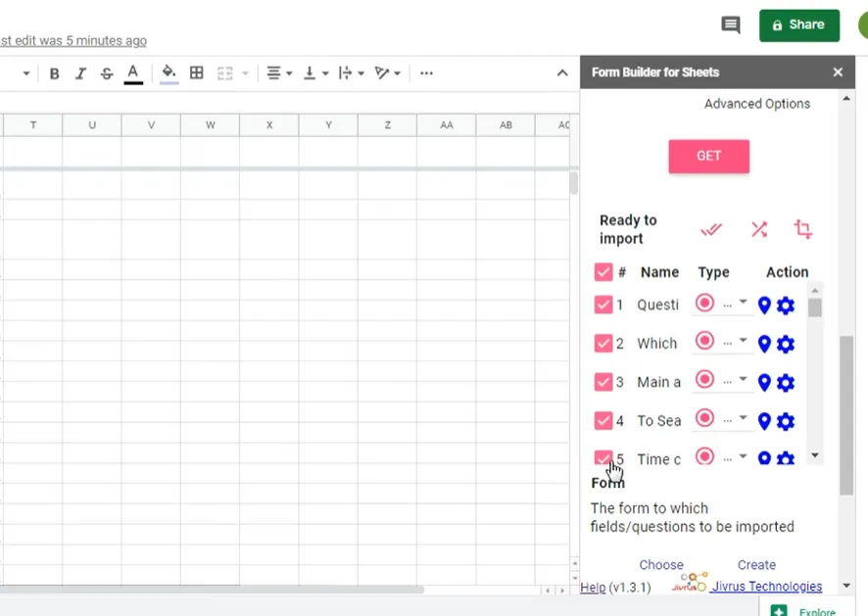Click the crop range icon
The image size is (868, 616).
point(803,229)
